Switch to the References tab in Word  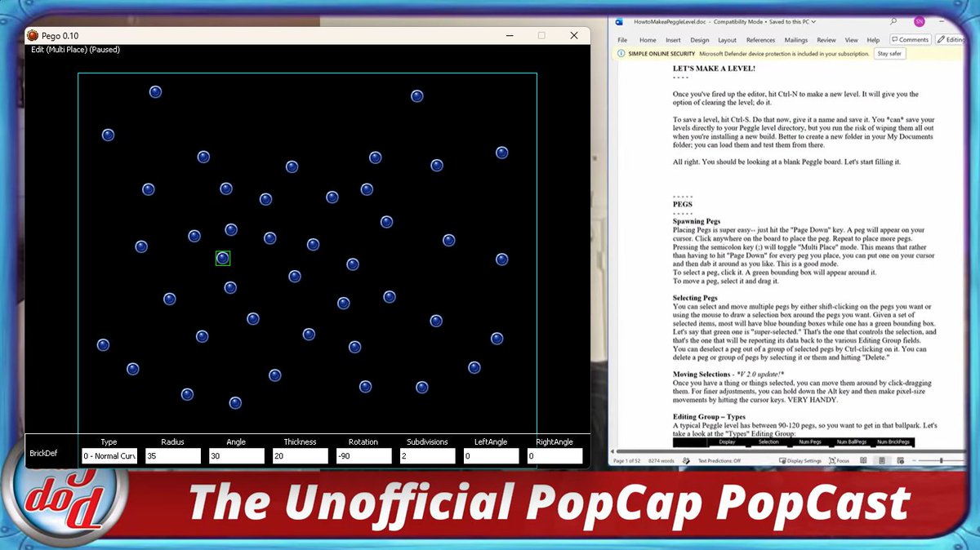760,40
